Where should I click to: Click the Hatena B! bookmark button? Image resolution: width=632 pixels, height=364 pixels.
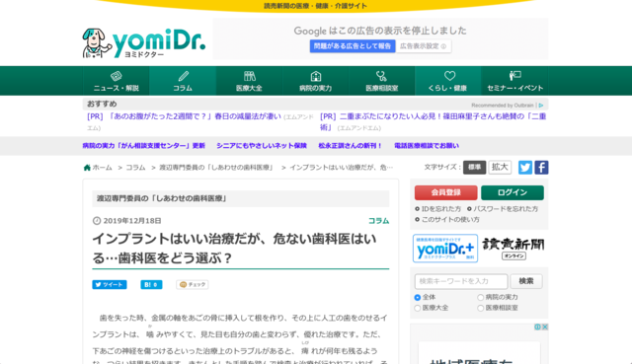(x=151, y=285)
